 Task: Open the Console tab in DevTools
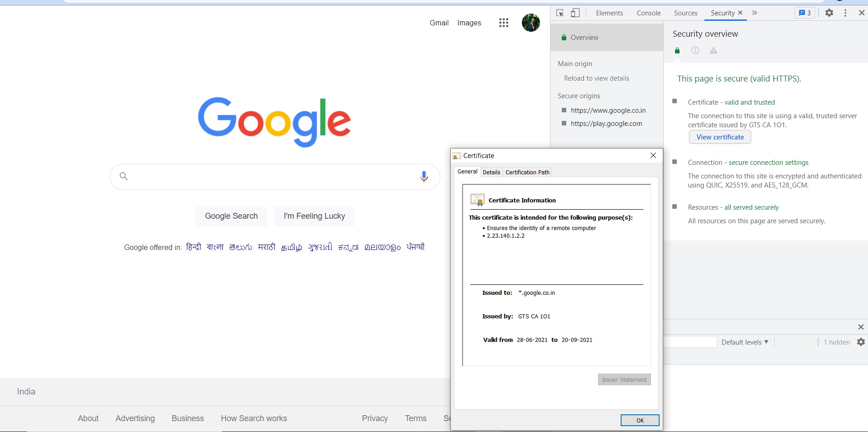[648, 13]
